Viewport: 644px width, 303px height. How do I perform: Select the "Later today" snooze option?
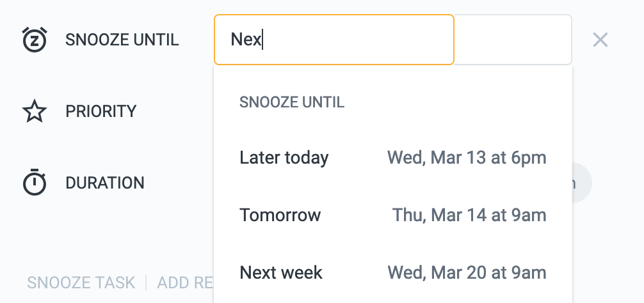[284, 158]
